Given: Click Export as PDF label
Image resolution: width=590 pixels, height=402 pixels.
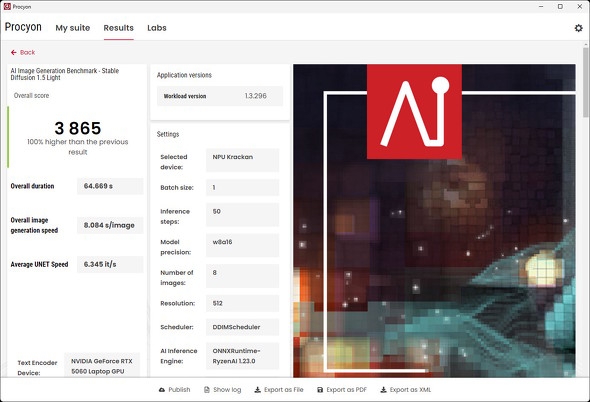Looking at the screenshot, I should (x=346, y=390).
